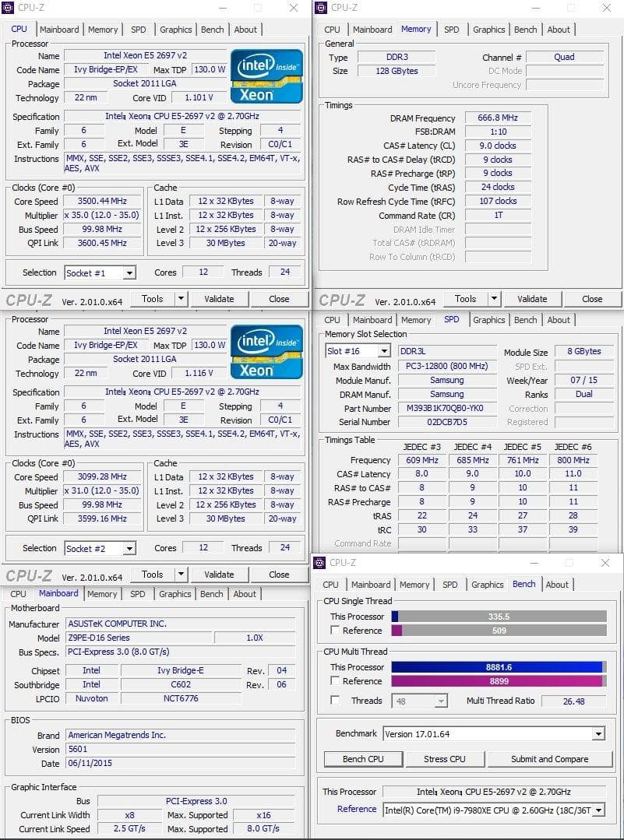Click the multi thread Reference bar showing 8899
Screen dimensions: 624x840
pyautogui.click(x=499, y=681)
